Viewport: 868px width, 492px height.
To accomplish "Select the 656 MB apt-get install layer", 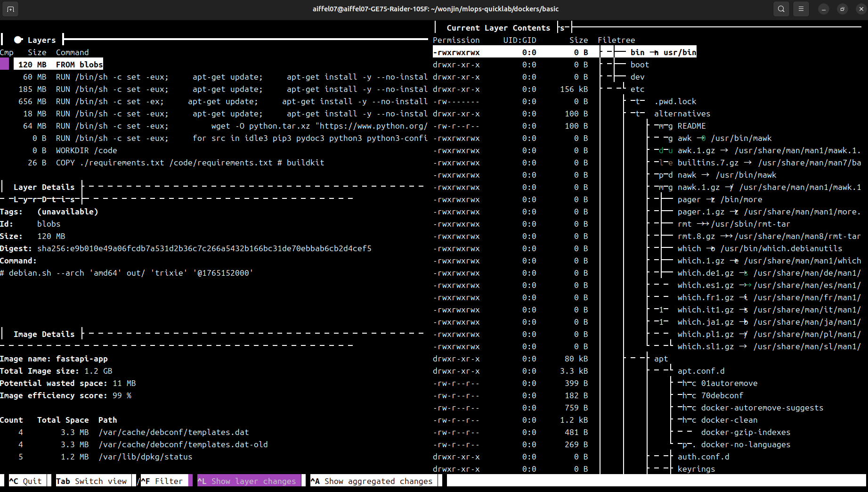I will click(x=214, y=101).
